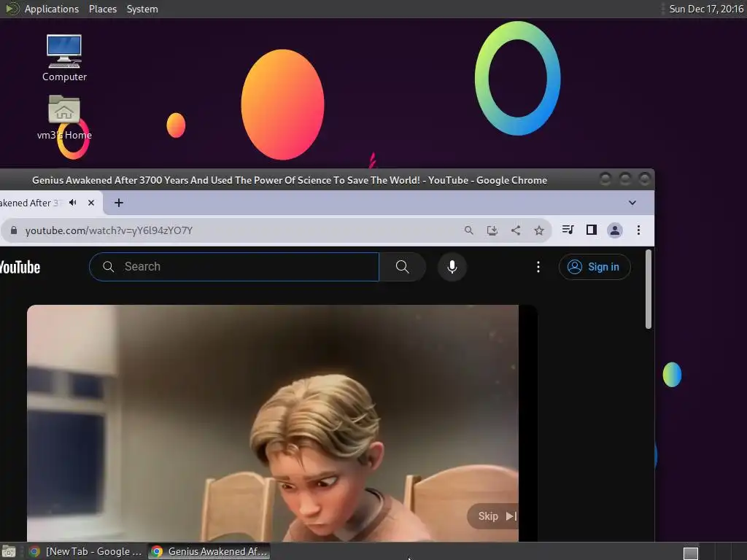The image size is (747, 560).
Task: Mute the tab audio speaker icon
Action: coord(73,203)
